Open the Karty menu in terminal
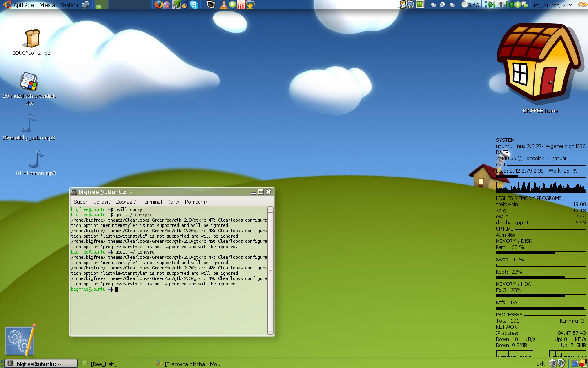Image resolution: width=588 pixels, height=368 pixels. [173, 202]
